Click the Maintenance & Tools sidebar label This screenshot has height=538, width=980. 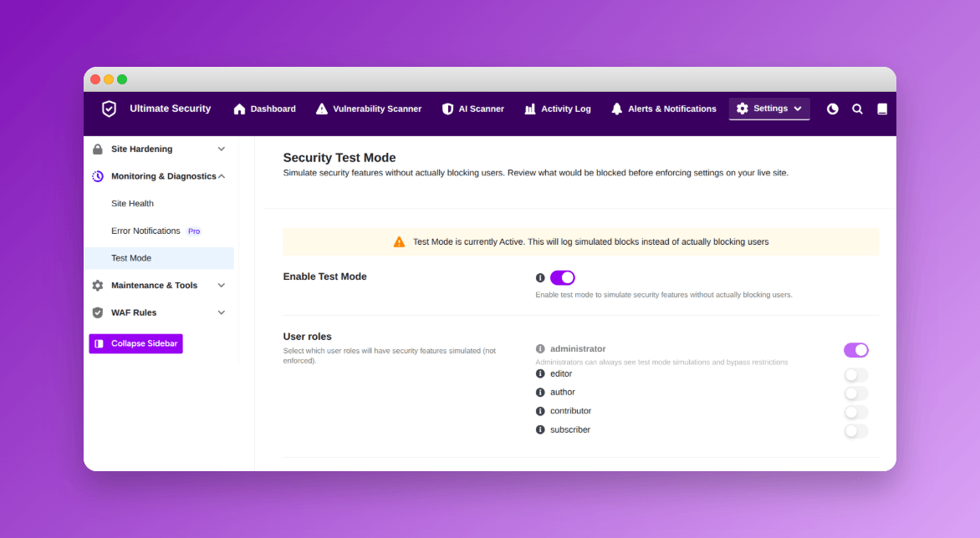[155, 285]
